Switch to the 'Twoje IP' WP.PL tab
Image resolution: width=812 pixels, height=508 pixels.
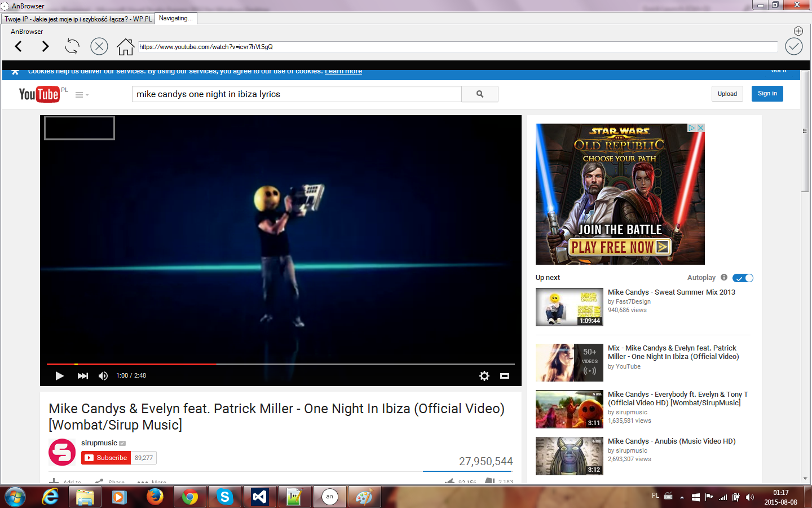point(78,19)
